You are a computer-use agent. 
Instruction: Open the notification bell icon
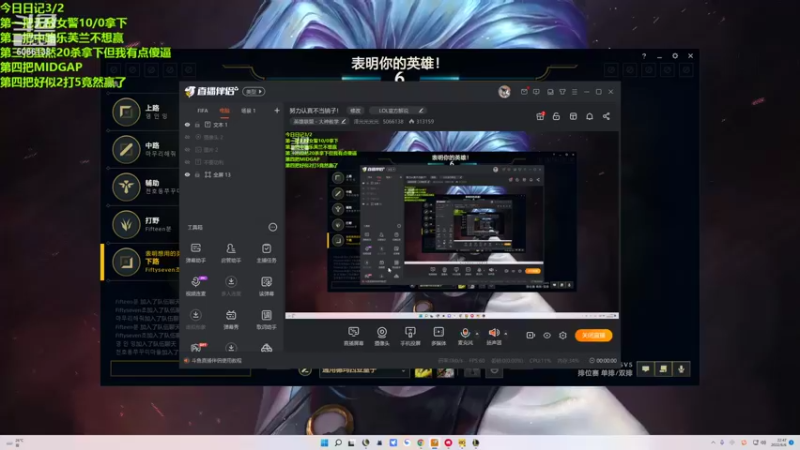[589, 116]
